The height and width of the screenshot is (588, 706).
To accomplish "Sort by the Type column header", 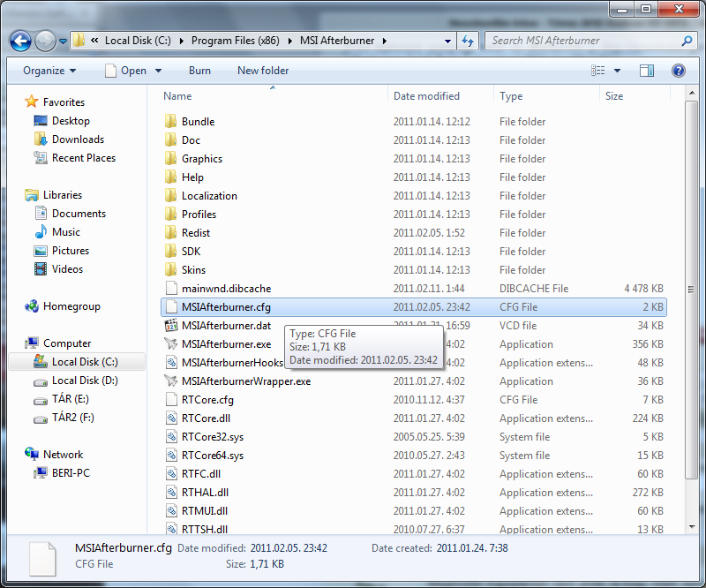I will 511,96.
